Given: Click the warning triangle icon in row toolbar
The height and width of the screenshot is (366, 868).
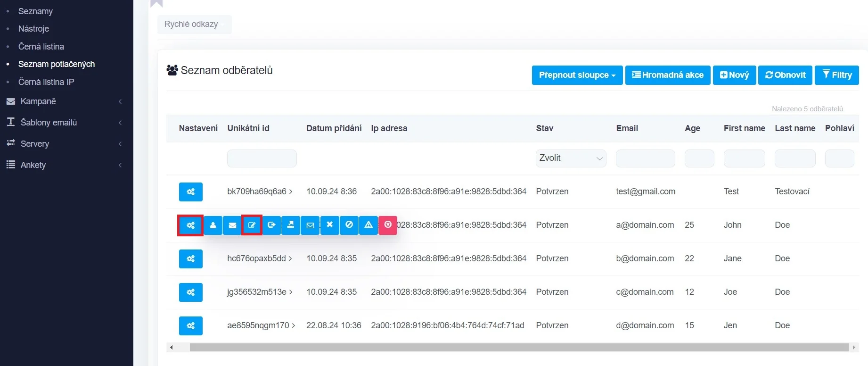Looking at the screenshot, I should coord(368,225).
